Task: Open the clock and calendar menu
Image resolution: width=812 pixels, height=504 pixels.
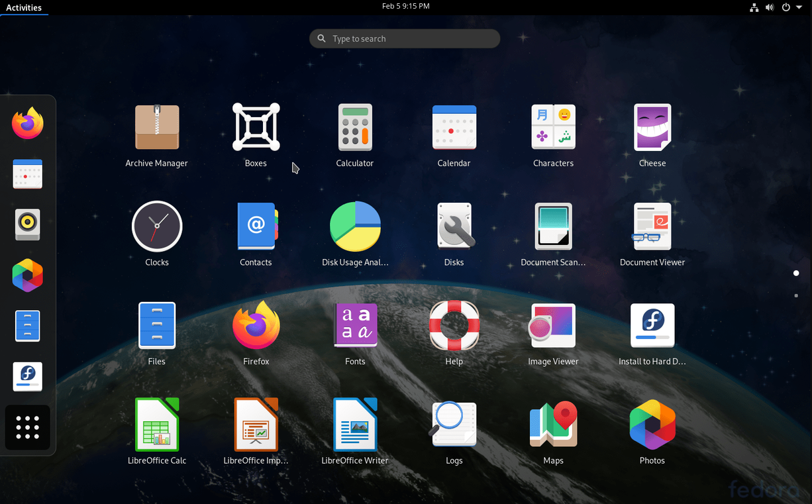Action: [405, 6]
